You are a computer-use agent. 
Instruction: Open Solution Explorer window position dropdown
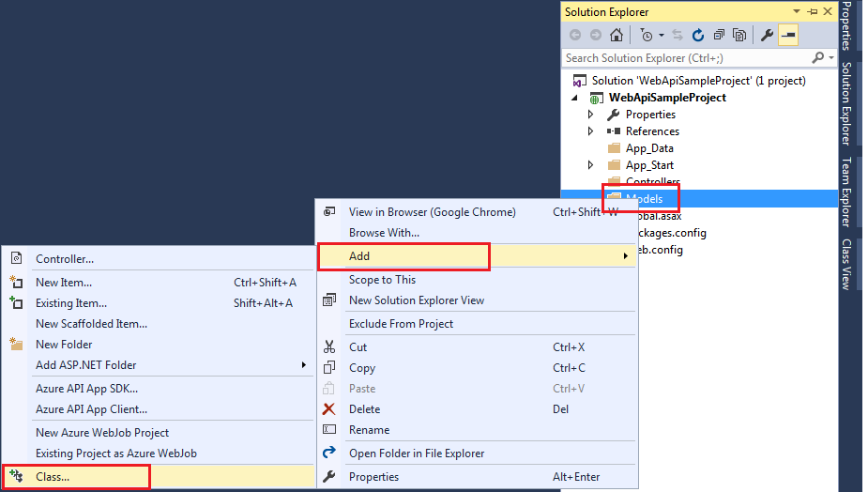[797, 11]
